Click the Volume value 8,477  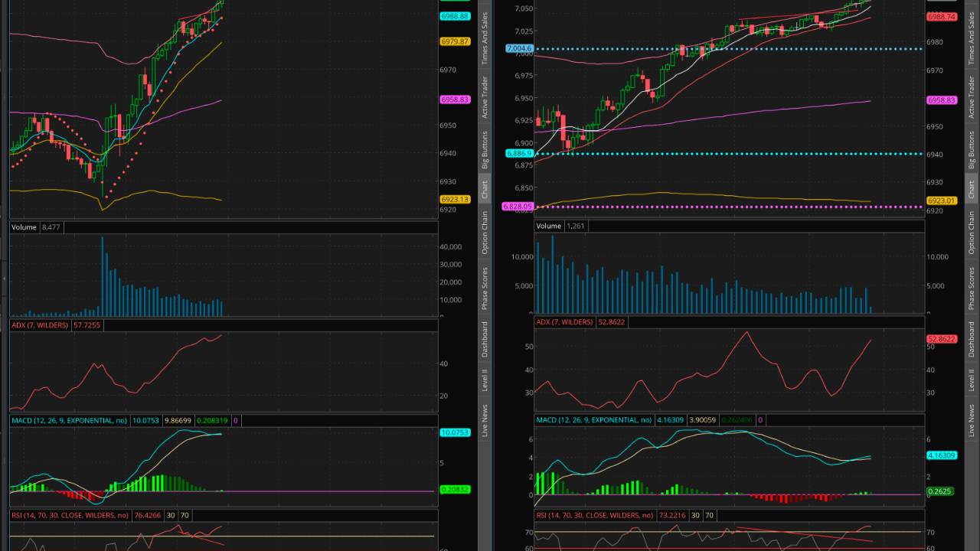[51, 227]
